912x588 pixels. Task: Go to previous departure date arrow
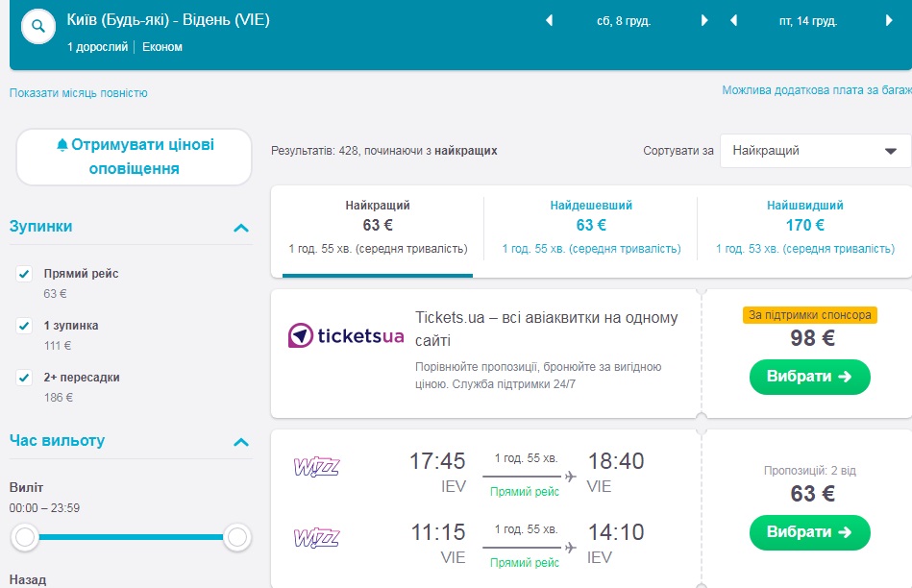tap(550, 20)
